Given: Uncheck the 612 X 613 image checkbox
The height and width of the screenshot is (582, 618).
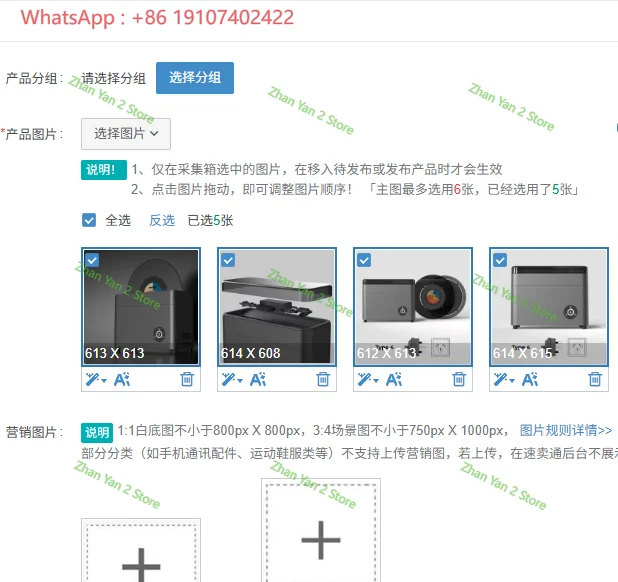Looking at the screenshot, I should pyautogui.click(x=364, y=260).
